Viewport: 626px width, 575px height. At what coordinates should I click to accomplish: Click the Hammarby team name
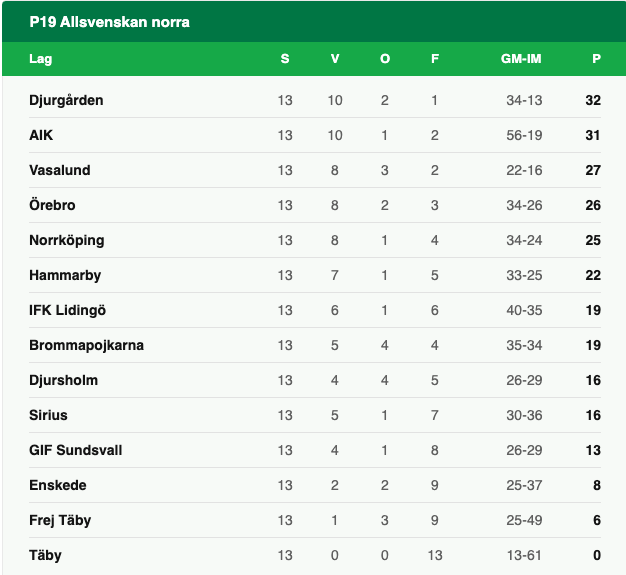tap(65, 275)
